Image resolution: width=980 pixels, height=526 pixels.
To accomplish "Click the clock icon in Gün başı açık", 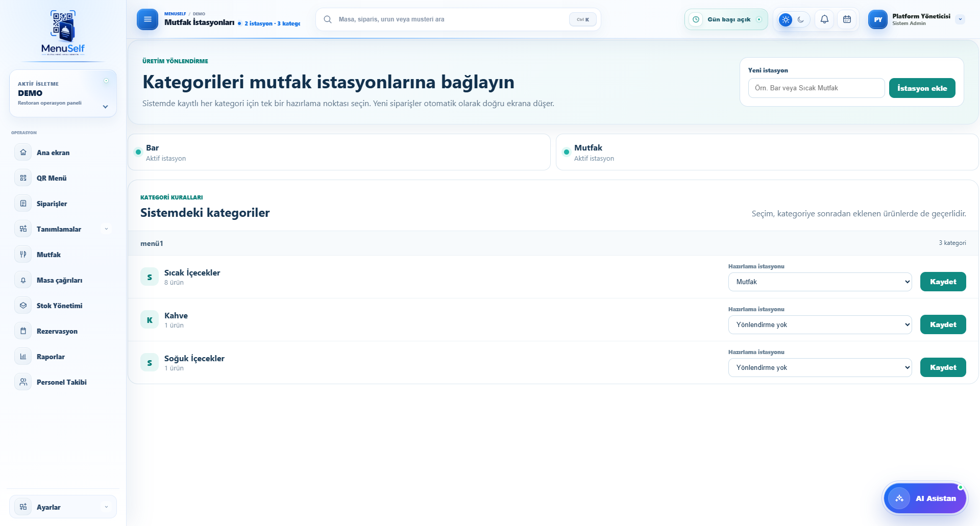I will [696, 19].
